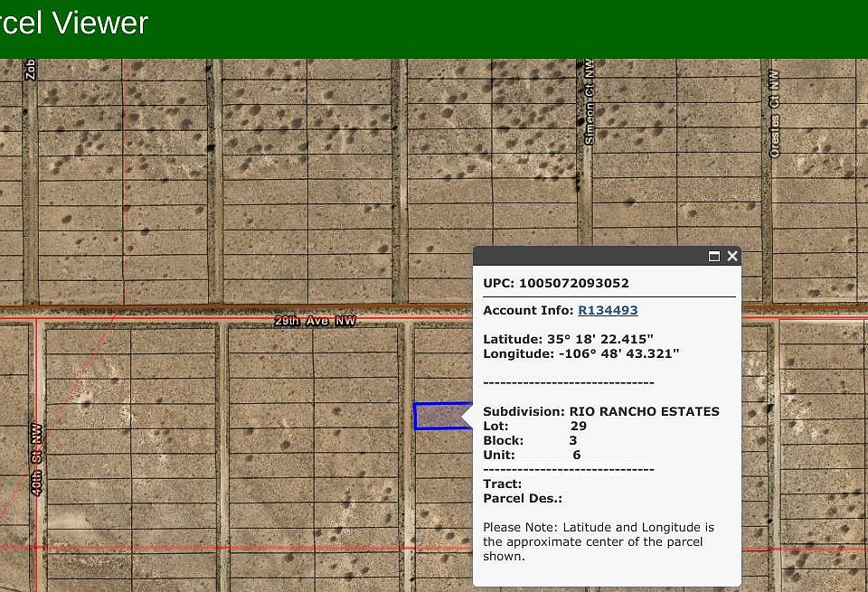Open account link R134493
This screenshot has width=868, height=592.
[x=608, y=310]
